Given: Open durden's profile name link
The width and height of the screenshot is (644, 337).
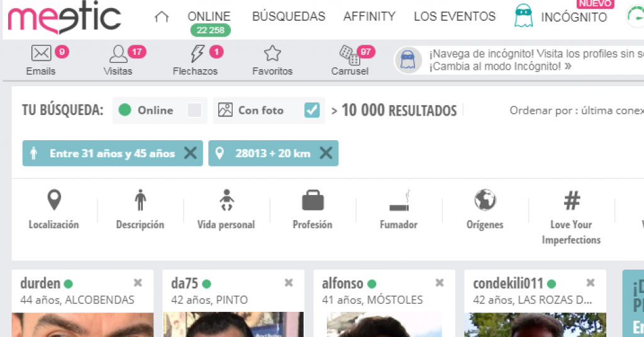Looking at the screenshot, I should coord(40,283).
